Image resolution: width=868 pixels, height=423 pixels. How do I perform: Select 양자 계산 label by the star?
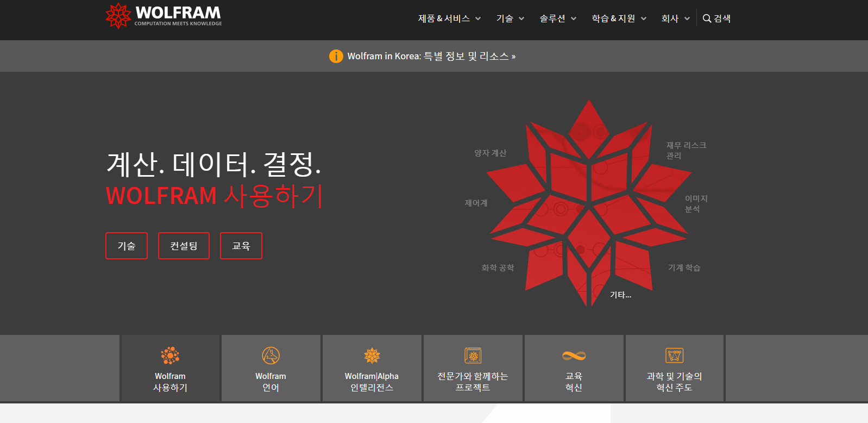coord(490,153)
